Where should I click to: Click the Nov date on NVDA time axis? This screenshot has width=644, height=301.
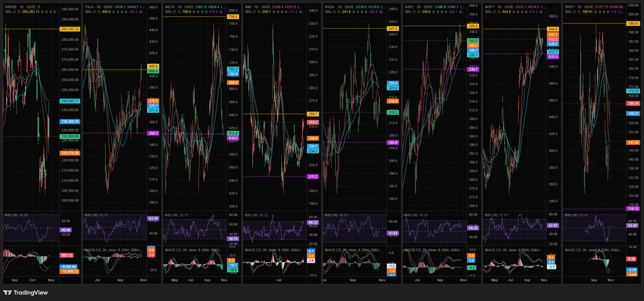pos(382,280)
